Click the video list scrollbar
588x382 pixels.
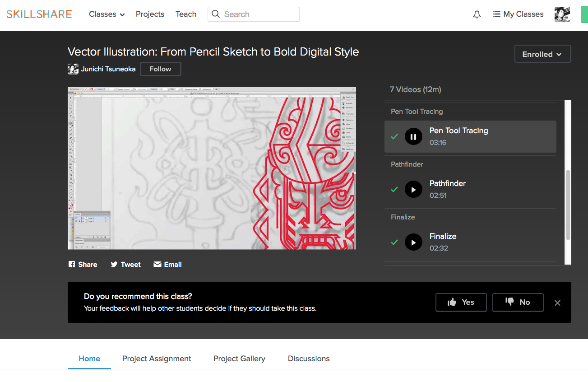568,205
